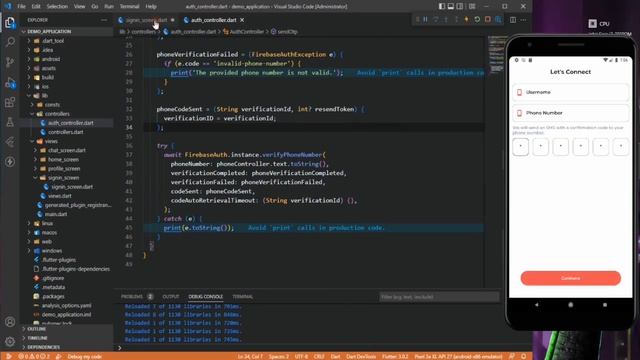Select the auth_controller.dart editor tab
This screenshot has height=360, width=640.
(x=213, y=20)
